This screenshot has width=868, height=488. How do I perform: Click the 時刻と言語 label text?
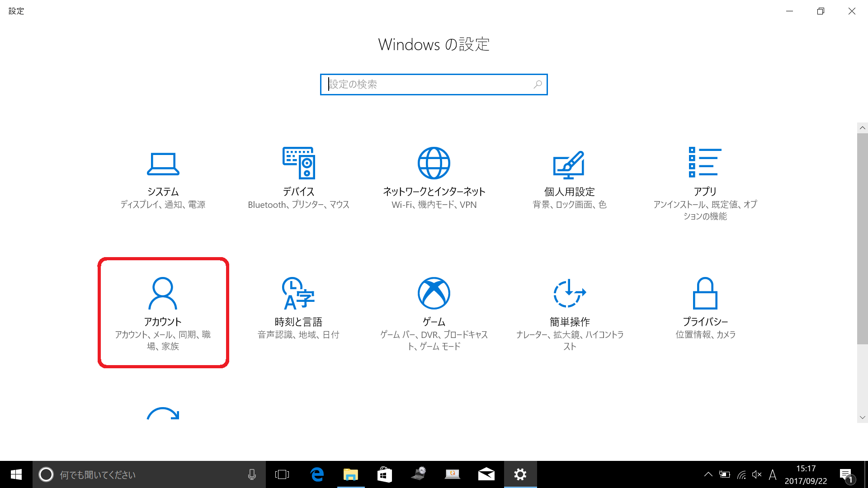coord(298,322)
